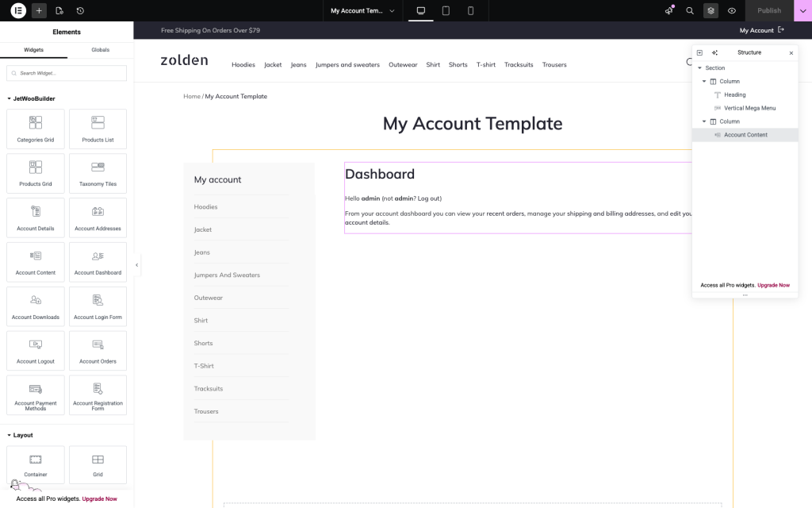This screenshot has height=508, width=812.
Task: Select Account Content in Structure tree
Action: [745, 135]
